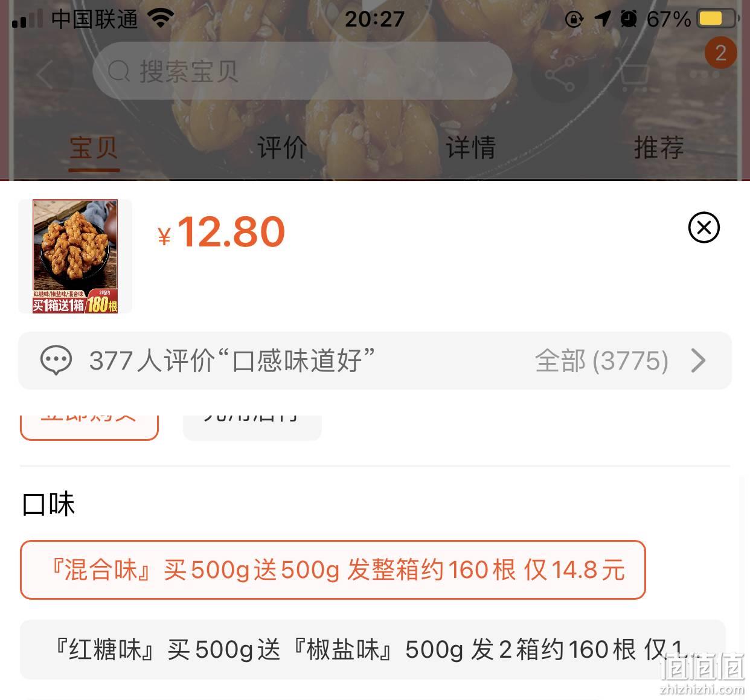
Task: Expand all reviews via chevron arrow
Action: point(698,361)
